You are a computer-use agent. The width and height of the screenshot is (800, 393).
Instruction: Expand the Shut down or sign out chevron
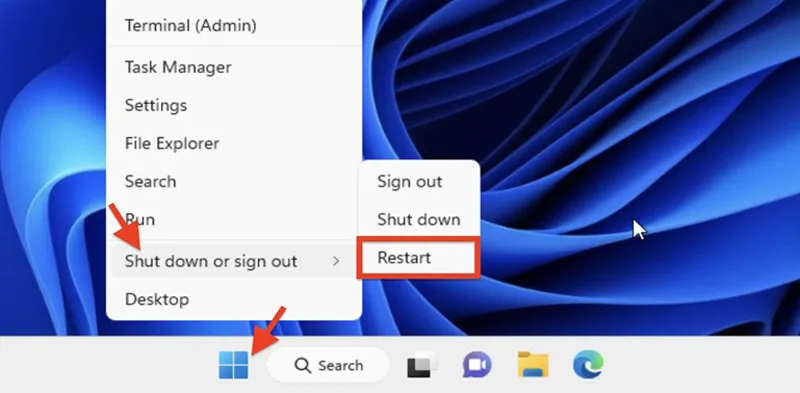tap(336, 261)
